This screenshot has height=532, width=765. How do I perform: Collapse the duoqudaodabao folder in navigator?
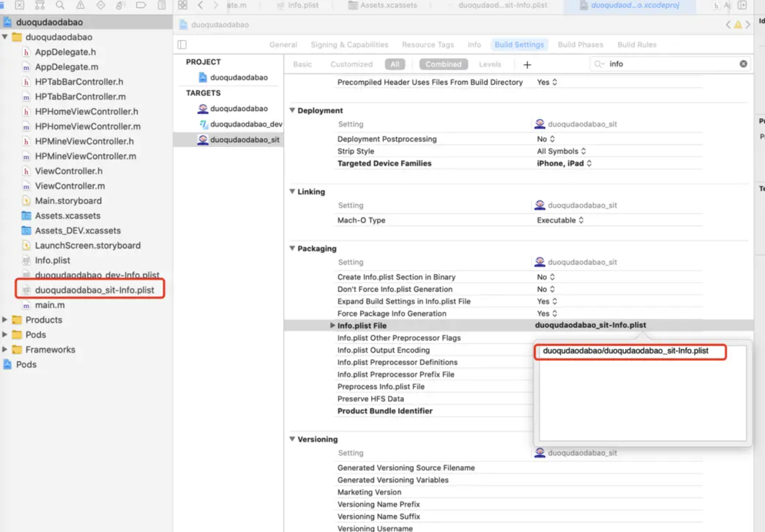5,37
